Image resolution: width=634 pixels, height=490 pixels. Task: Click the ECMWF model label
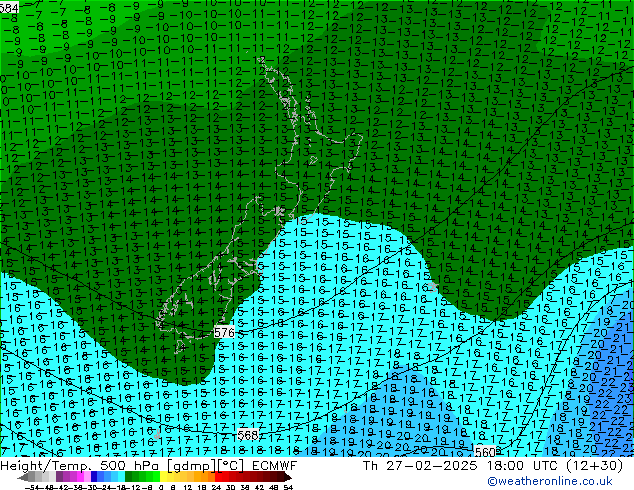point(275,466)
